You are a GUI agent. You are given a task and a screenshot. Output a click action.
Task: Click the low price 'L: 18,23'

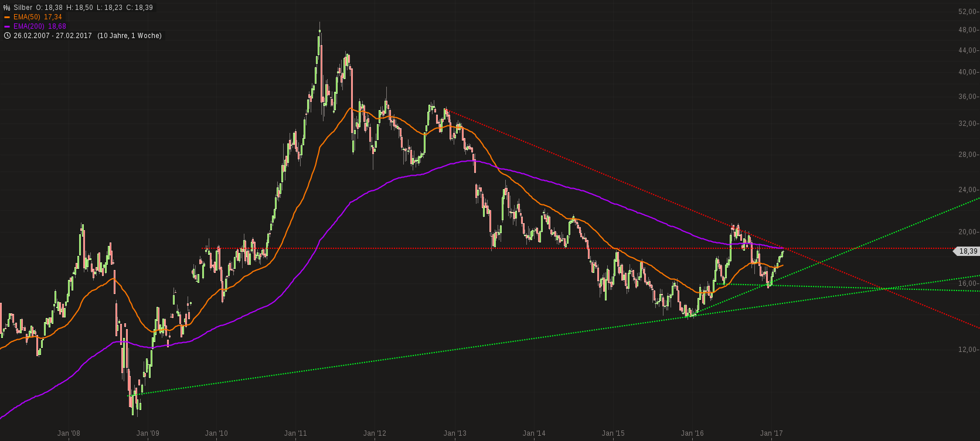(x=109, y=8)
